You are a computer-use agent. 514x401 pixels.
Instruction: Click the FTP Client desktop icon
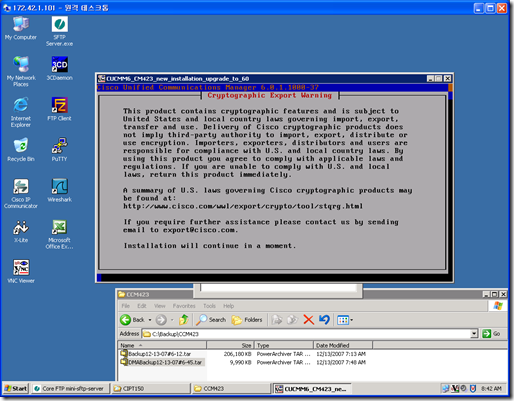click(59, 109)
